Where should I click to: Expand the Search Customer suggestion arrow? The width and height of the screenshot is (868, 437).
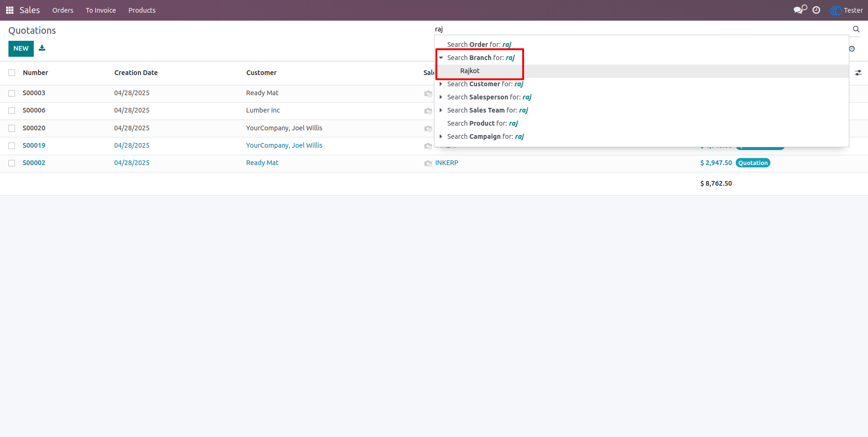441,84
